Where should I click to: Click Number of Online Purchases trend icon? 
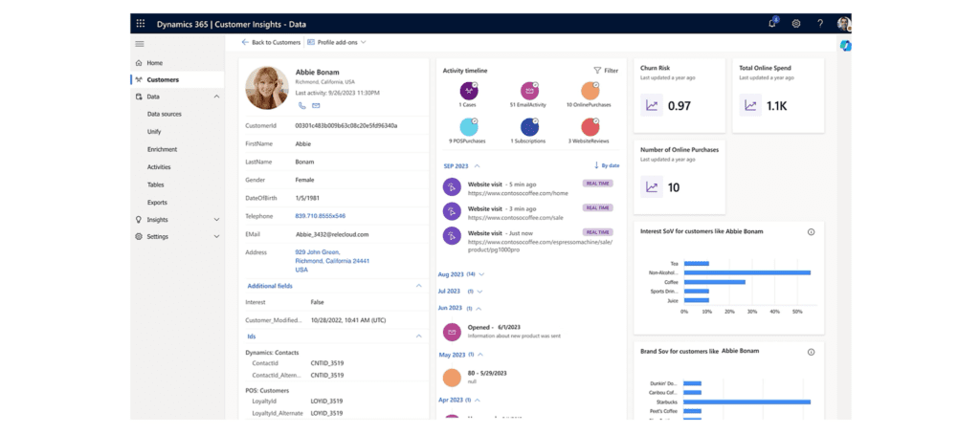(x=651, y=186)
